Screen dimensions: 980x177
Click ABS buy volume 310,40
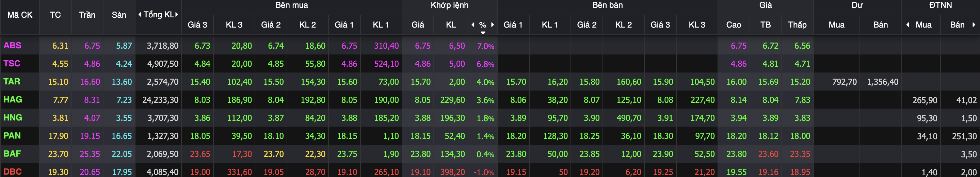click(386, 46)
